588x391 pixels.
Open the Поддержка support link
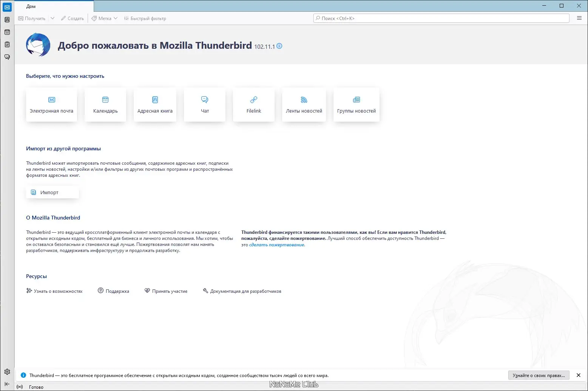pyautogui.click(x=113, y=291)
